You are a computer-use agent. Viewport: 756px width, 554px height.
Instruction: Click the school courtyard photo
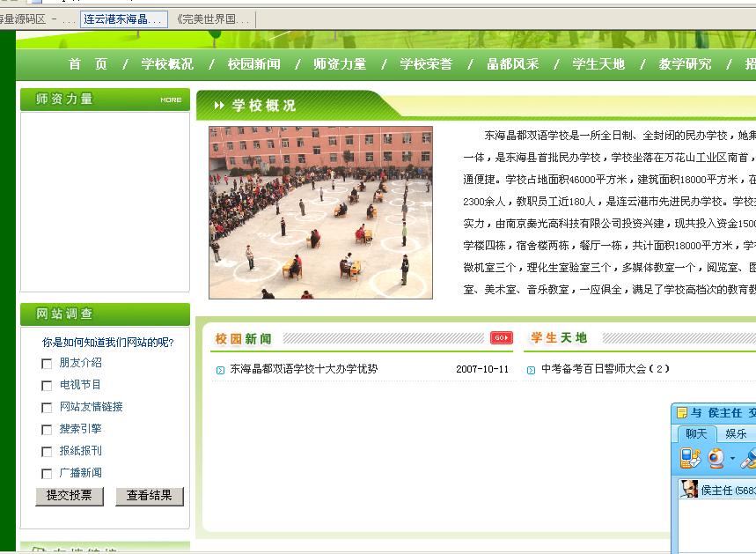click(x=320, y=212)
